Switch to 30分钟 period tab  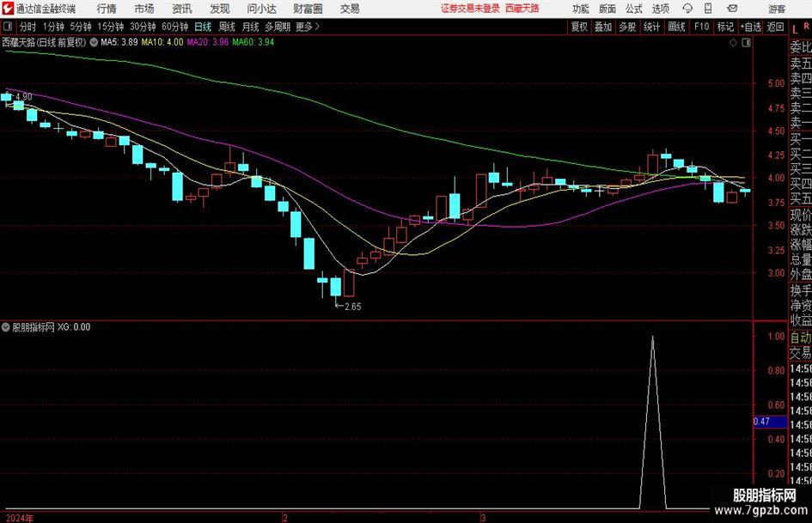(x=143, y=27)
